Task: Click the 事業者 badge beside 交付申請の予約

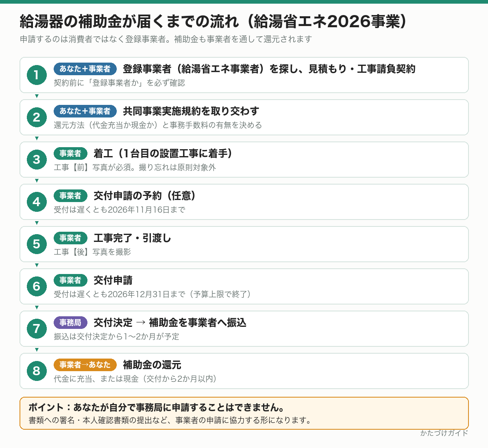Action: click(x=70, y=196)
